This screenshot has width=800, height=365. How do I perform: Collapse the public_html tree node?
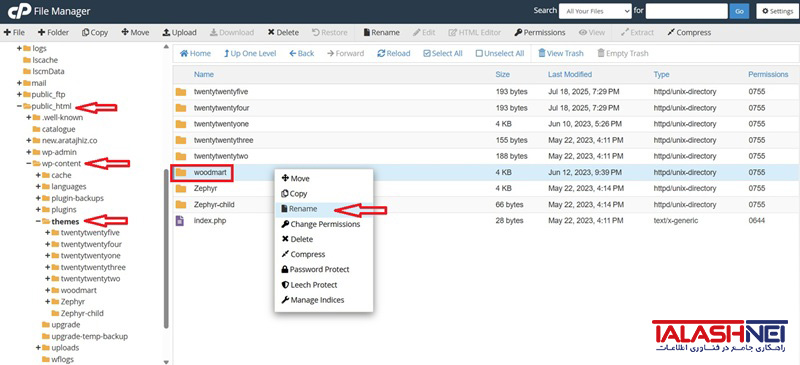point(19,106)
